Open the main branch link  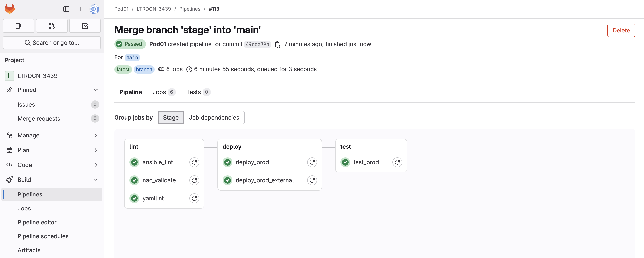(132, 58)
